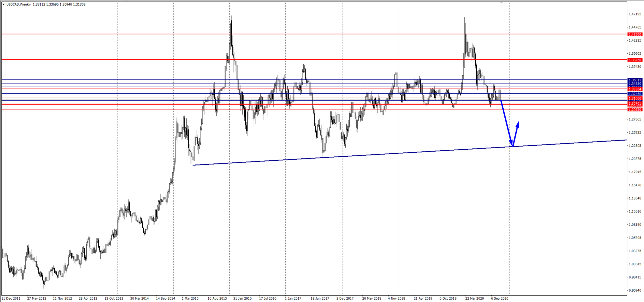
Task: Click the blue 1.35011 price label
Action: [635, 80]
